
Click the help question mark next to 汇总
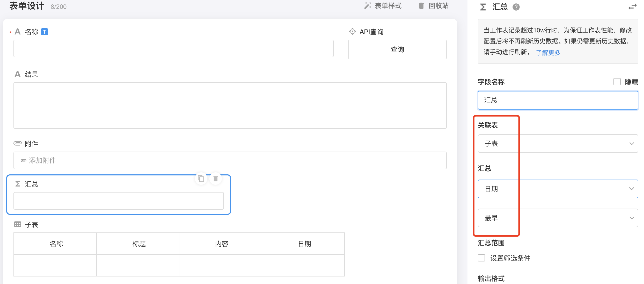[516, 7]
